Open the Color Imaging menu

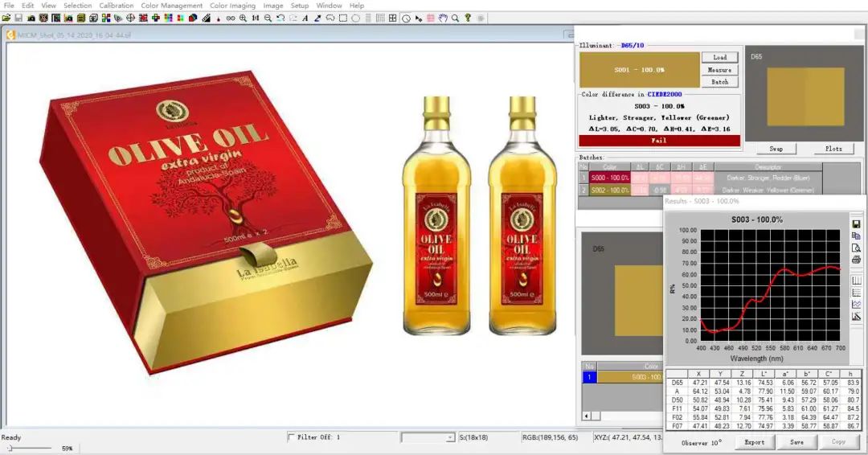(232, 6)
